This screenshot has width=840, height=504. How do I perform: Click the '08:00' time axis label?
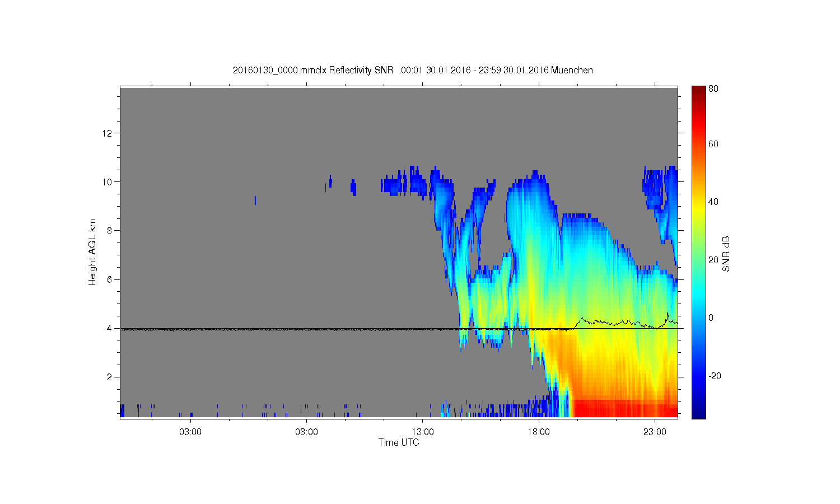point(306,432)
